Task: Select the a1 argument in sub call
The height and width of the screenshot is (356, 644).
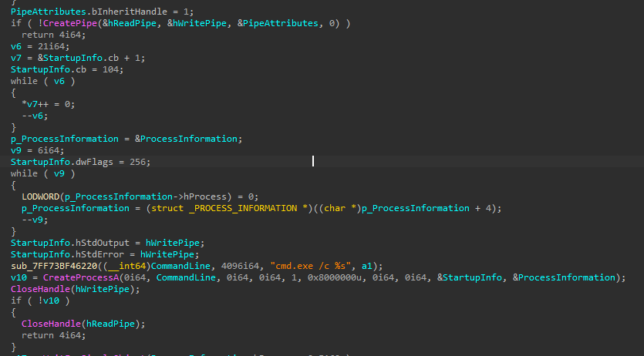Action: click(x=367, y=266)
